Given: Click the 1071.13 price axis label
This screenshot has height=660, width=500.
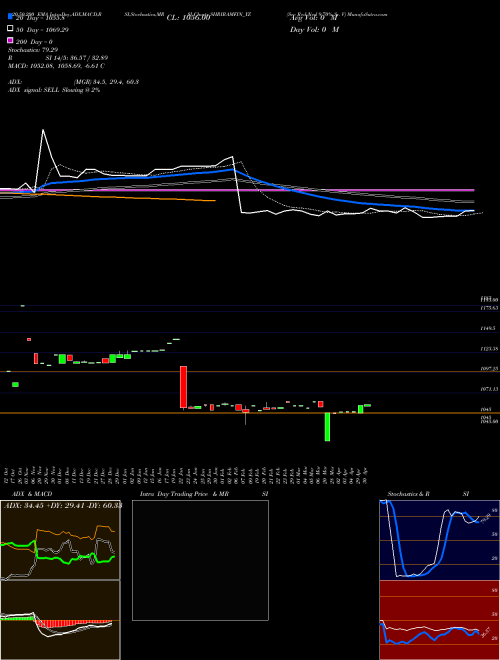Looking at the screenshot, I should pyautogui.click(x=489, y=389).
